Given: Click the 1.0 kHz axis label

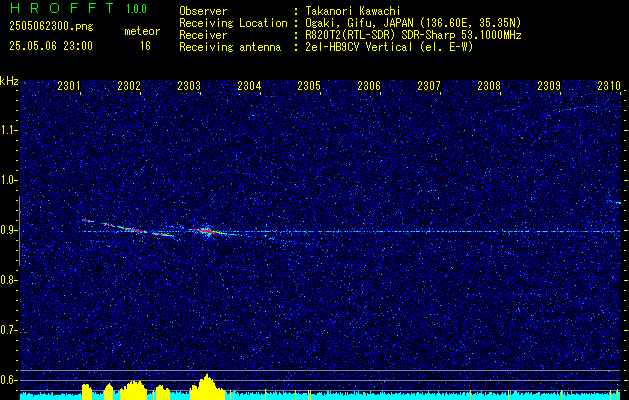Looking at the screenshot, I should pyautogui.click(x=8, y=180).
